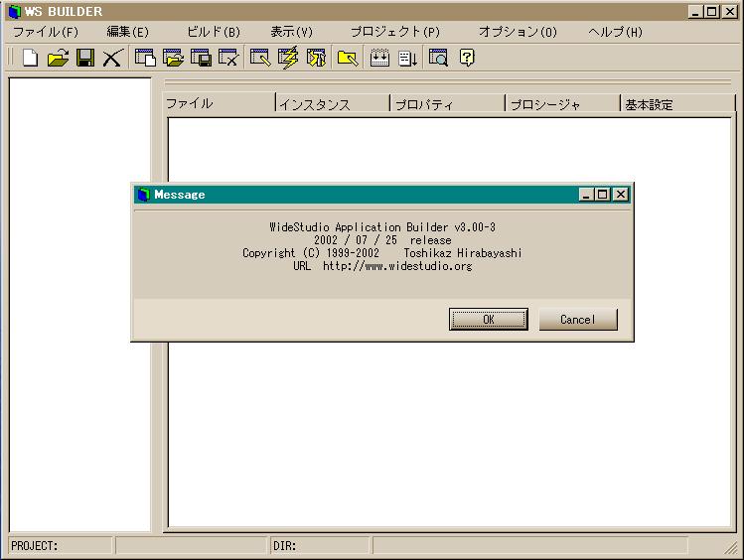Click the toolbar grip handle at left
This screenshot has width=744, height=560.
(x=11, y=58)
